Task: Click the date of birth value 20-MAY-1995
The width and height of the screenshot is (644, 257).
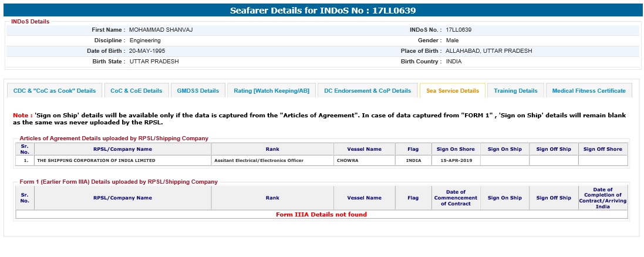Action: click(147, 51)
